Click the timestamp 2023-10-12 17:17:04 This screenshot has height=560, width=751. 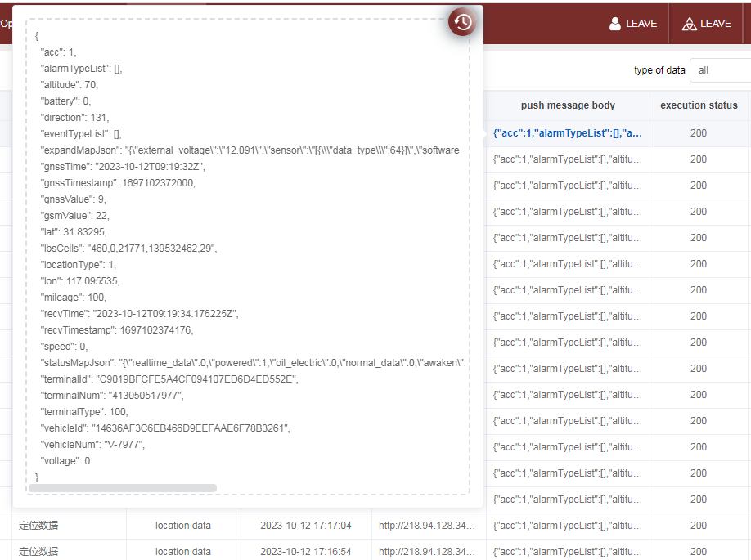tap(306, 526)
